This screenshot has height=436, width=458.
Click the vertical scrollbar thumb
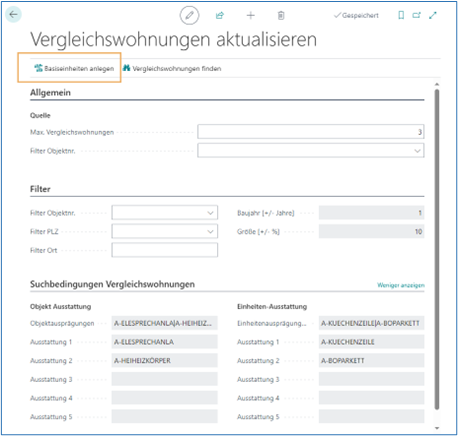tap(437, 249)
